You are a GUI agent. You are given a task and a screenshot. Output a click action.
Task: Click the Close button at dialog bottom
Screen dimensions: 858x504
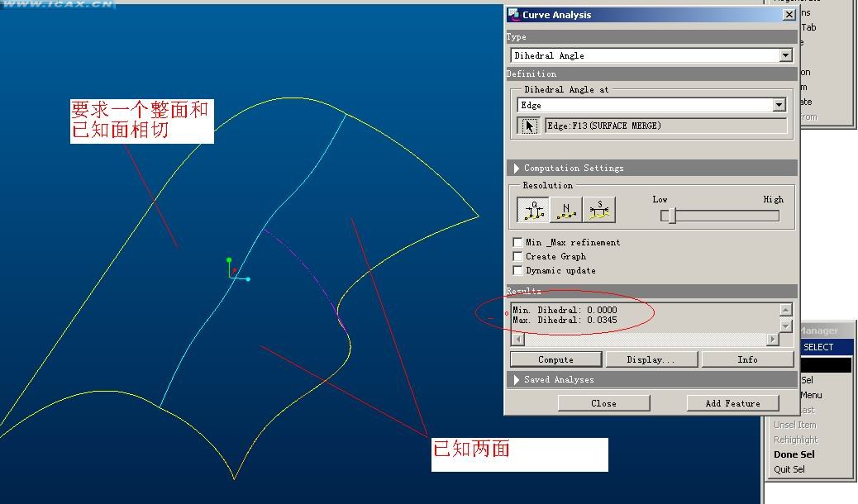point(603,403)
